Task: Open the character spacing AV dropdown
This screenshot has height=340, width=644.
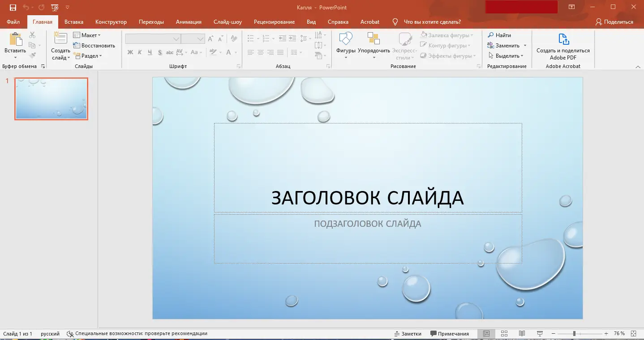Action: tap(181, 52)
